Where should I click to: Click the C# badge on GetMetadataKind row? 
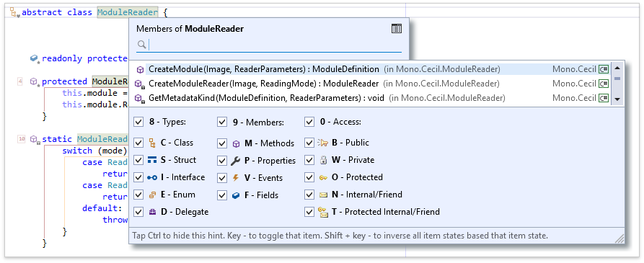[x=604, y=98]
